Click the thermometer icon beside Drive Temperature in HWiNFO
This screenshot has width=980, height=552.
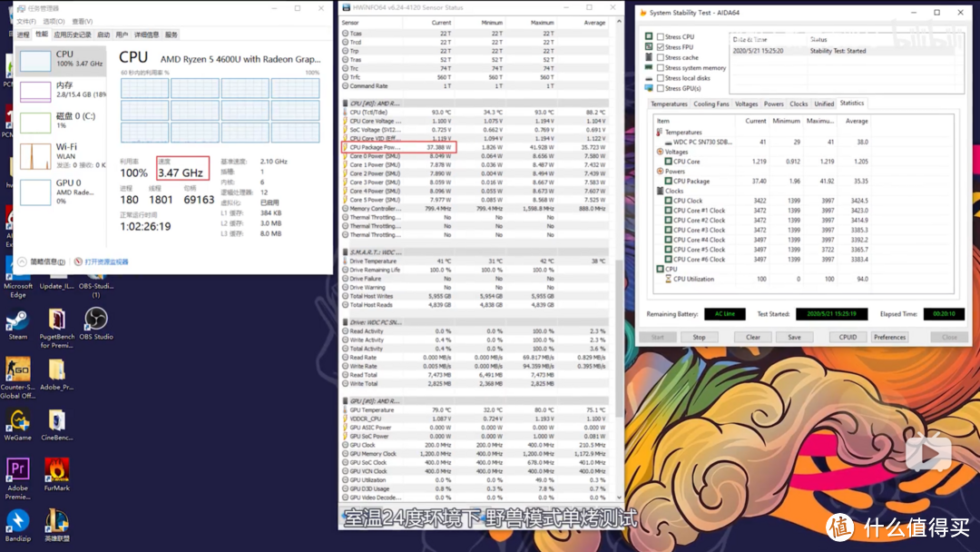point(345,261)
